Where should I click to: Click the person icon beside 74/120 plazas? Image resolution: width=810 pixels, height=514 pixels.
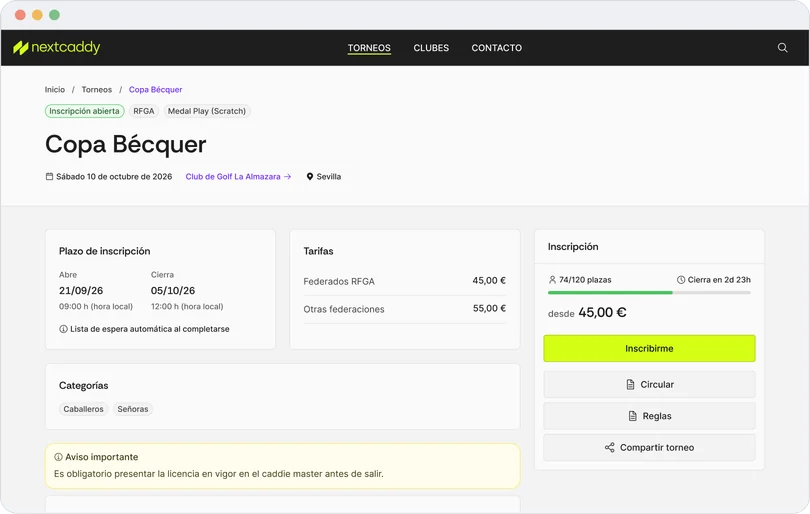[552, 280]
